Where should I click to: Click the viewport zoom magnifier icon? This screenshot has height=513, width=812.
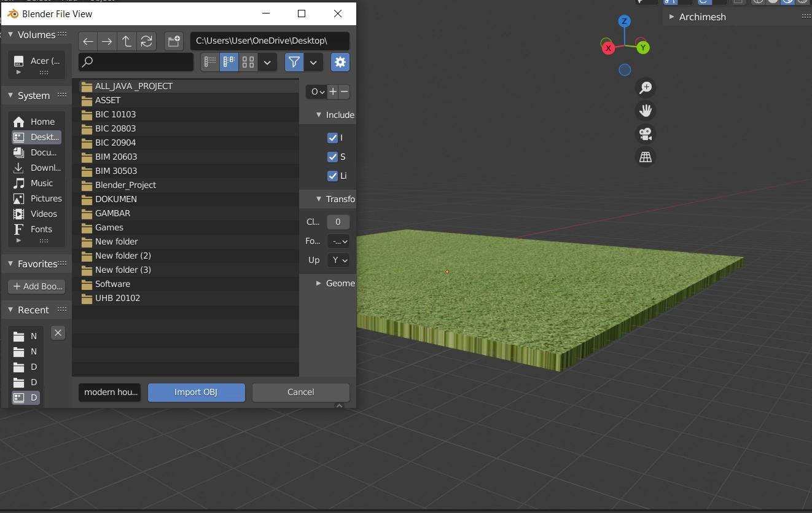coord(645,88)
